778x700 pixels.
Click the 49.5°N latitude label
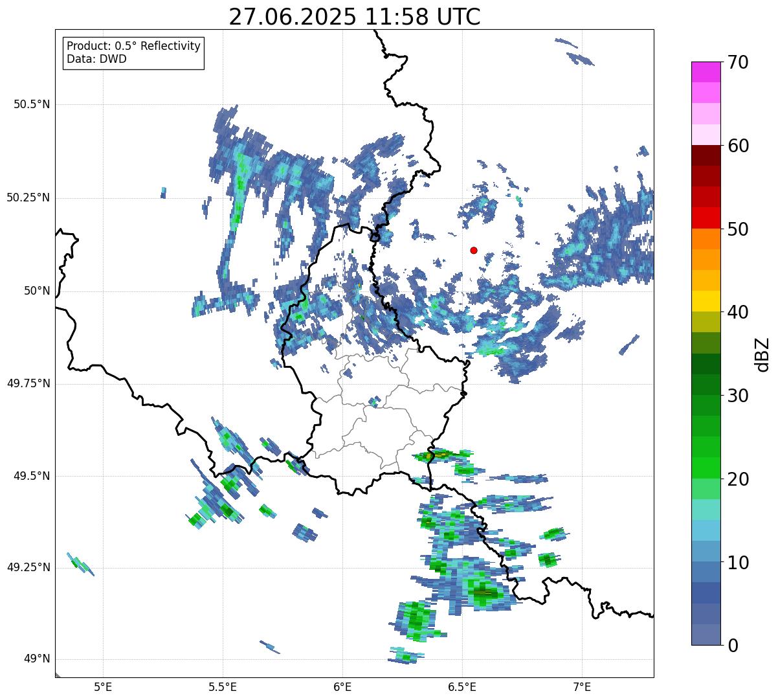32,476
